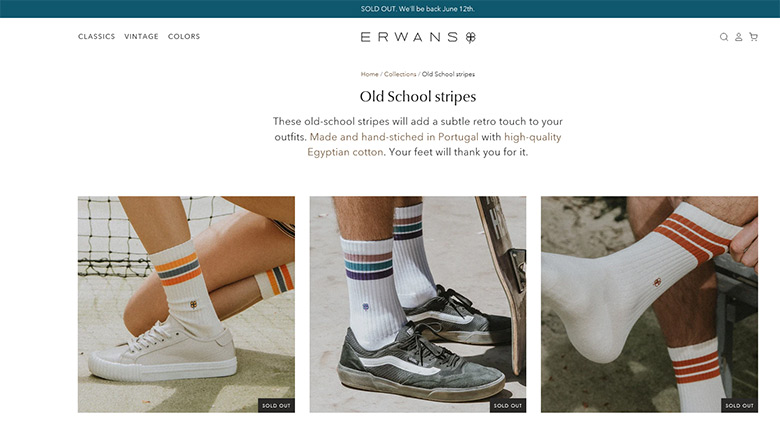This screenshot has width=780, height=422.
Task: Select the COLORS menu item
Action: point(184,36)
